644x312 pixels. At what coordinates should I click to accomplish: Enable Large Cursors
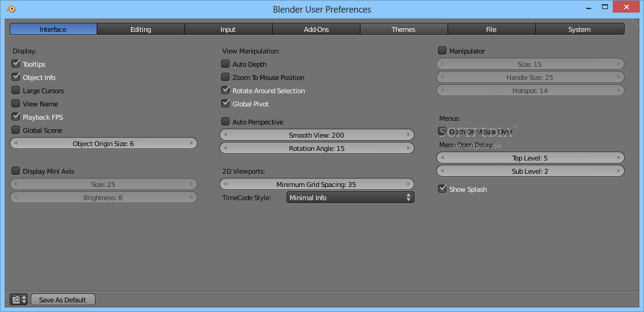pos(16,90)
